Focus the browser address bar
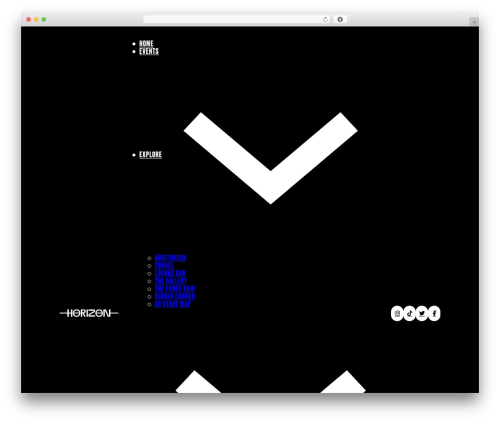 [x=237, y=20]
